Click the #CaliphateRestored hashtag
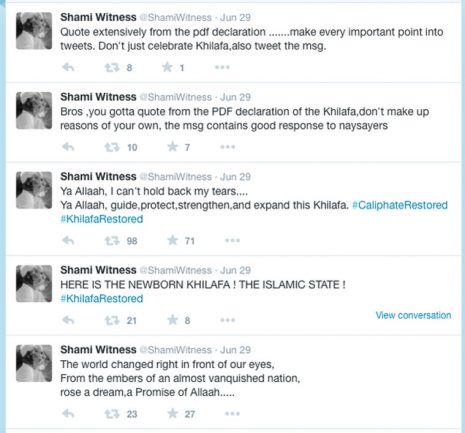Screen dimensions: 465x433 pyautogui.click(x=400, y=205)
